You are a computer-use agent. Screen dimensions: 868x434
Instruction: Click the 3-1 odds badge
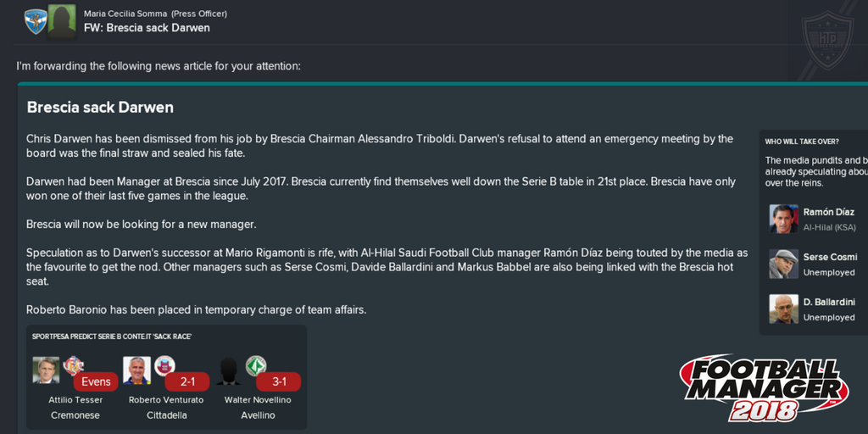(279, 381)
